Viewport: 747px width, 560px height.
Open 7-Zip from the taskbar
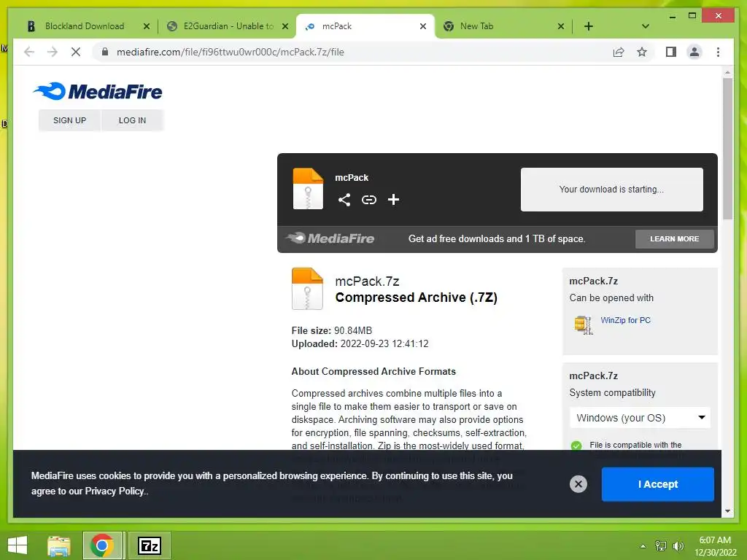(x=149, y=545)
